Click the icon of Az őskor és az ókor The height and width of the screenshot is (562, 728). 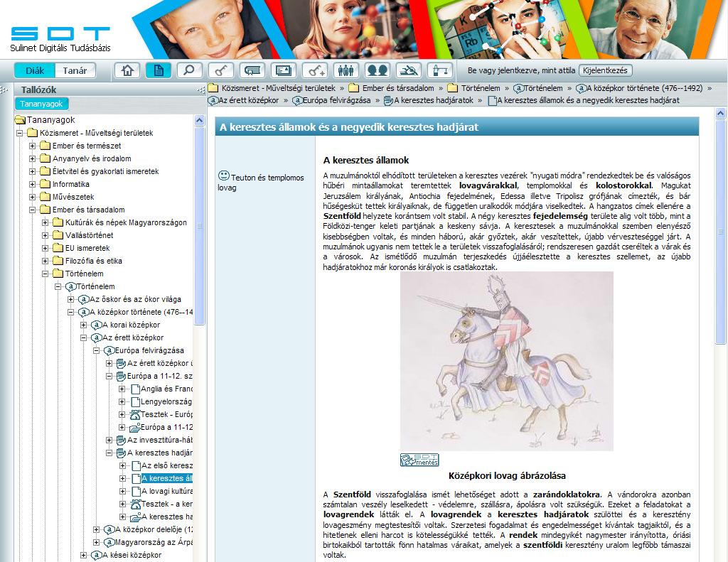(x=84, y=299)
